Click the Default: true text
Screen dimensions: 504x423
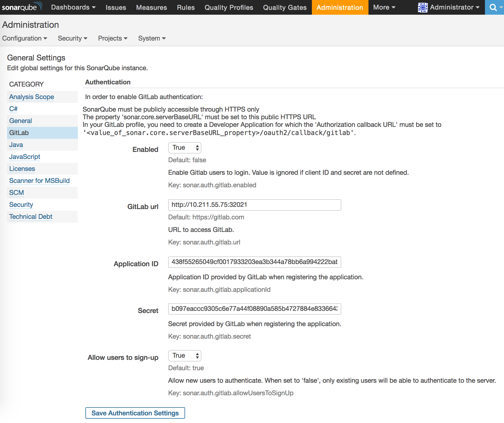186,368
